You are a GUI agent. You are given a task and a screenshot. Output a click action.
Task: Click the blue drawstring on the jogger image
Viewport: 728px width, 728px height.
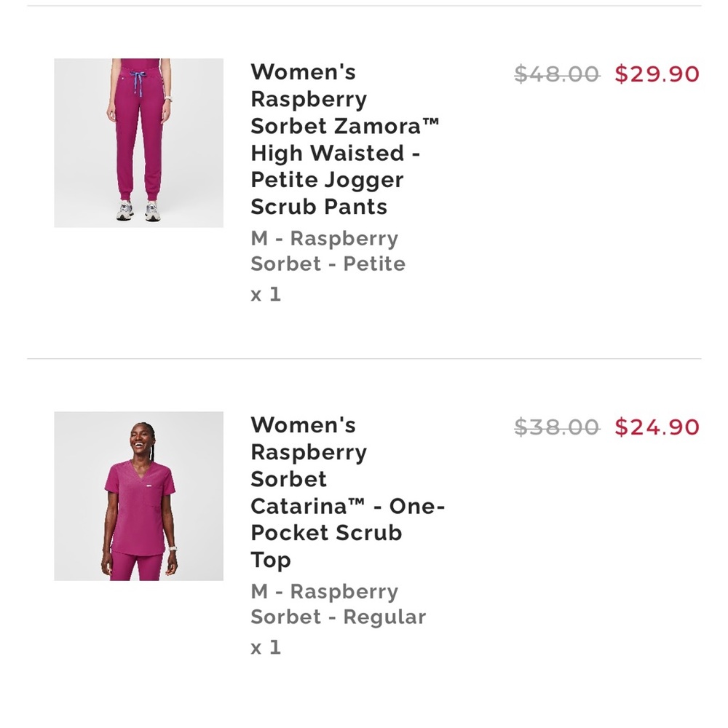138,83
